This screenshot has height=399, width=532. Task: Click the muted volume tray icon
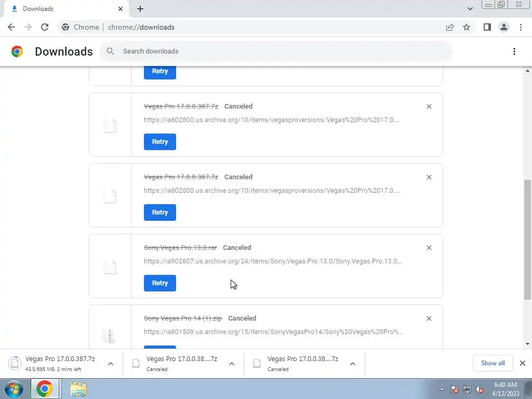tap(480, 389)
